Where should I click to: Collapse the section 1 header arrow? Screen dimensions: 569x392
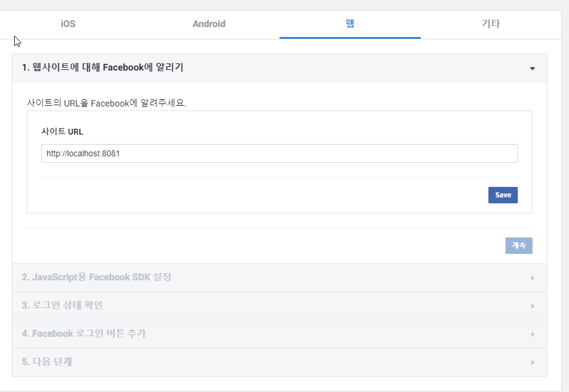[533, 68]
